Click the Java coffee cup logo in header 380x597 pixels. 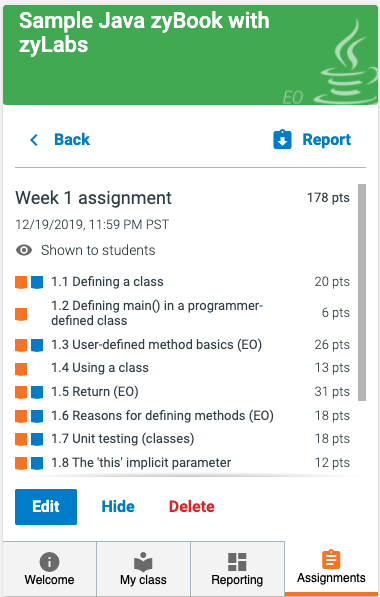pos(346,65)
